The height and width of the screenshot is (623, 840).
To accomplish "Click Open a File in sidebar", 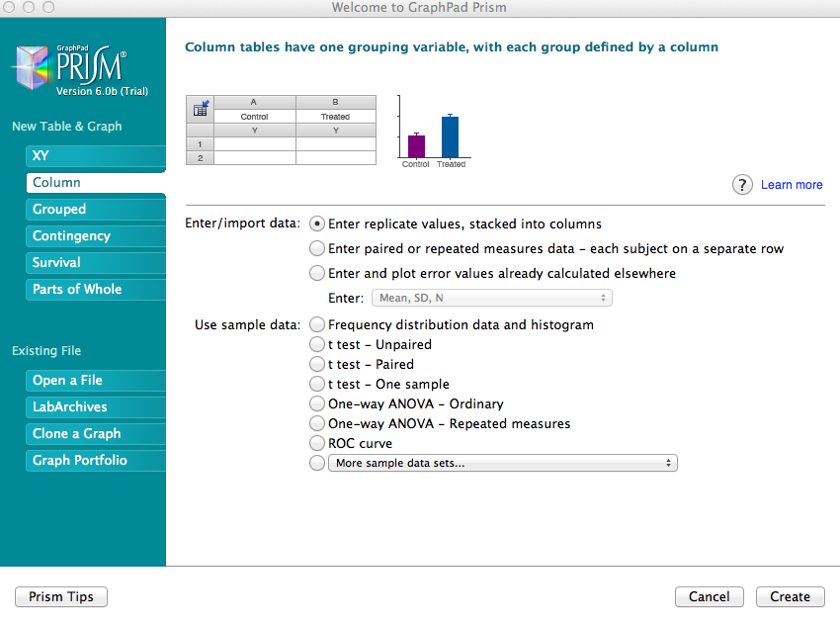I will coord(95,381).
